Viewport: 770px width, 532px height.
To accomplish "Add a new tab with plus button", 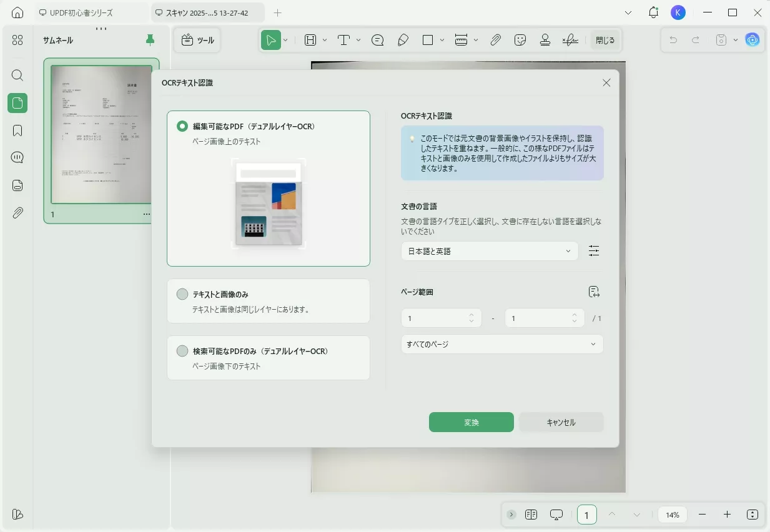I will 278,12.
